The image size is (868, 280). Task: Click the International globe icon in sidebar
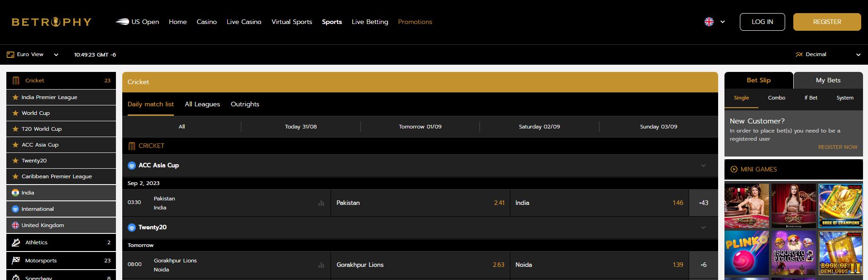(15, 209)
